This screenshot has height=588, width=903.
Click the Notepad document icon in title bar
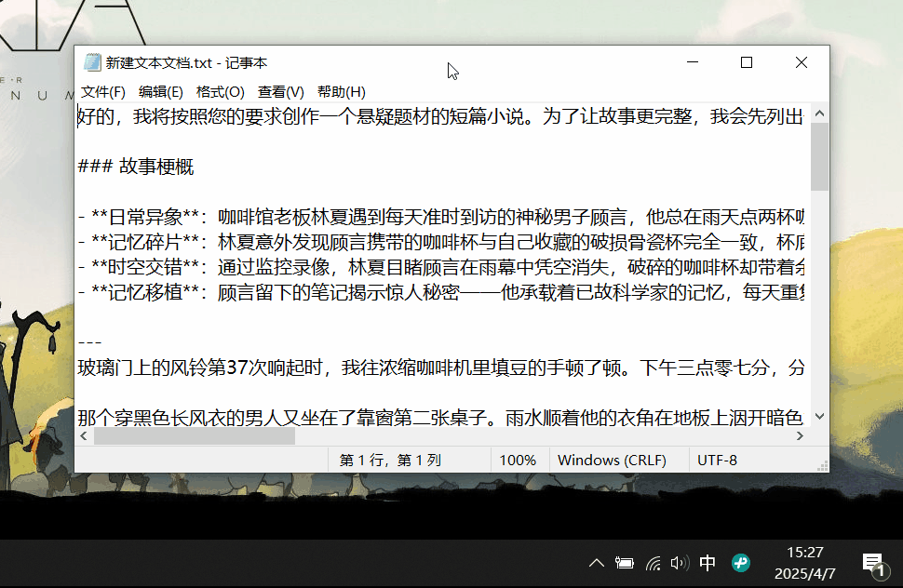click(91, 61)
